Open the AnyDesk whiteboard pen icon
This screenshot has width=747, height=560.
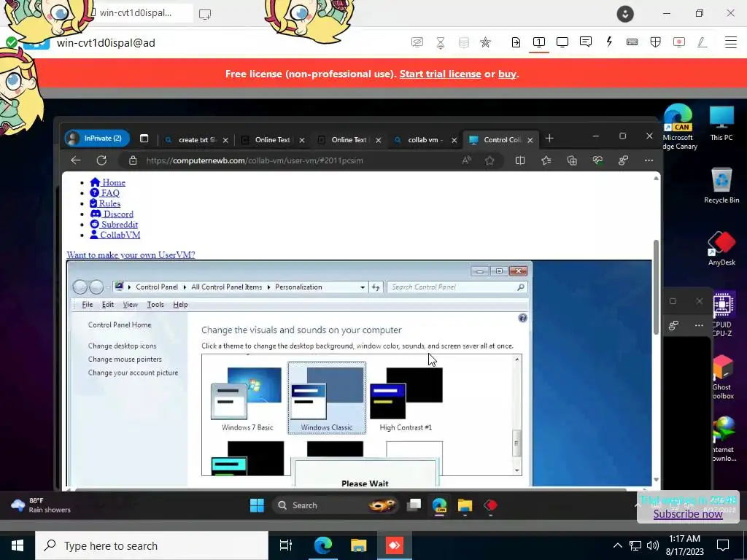click(702, 42)
